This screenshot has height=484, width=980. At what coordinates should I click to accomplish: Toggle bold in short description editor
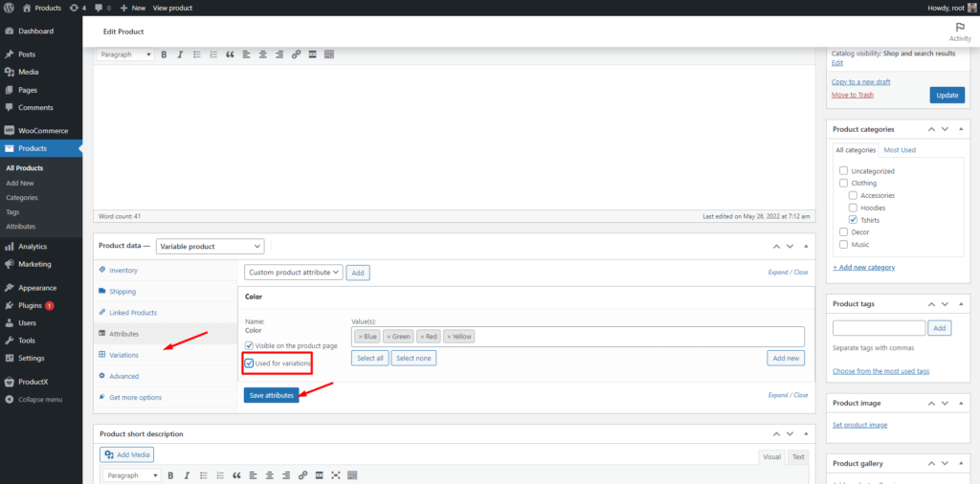(170, 475)
